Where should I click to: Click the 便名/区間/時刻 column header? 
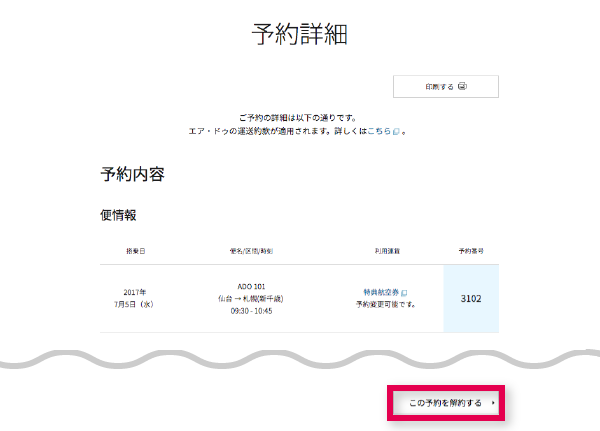251,251
